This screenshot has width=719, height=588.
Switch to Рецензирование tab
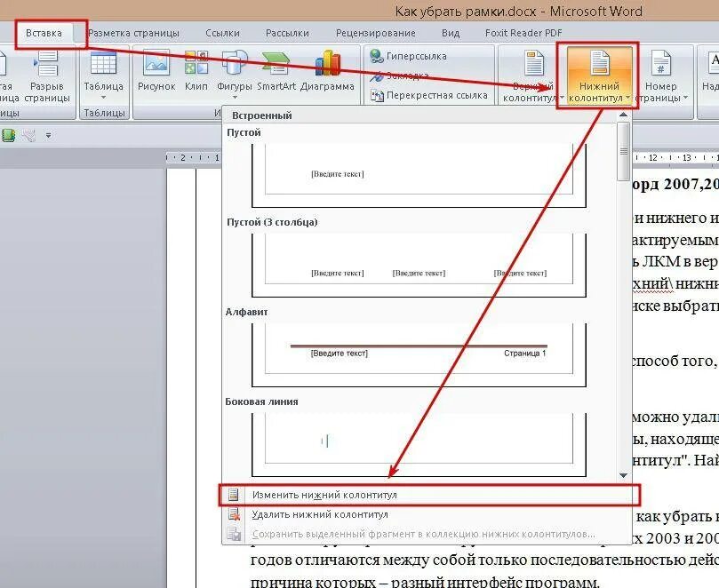click(376, 33)
